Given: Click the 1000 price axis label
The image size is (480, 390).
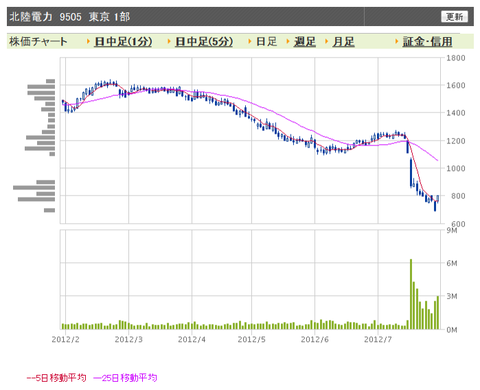Looking at the screenshot, I should pyautogui.click(x=456, y=168).
